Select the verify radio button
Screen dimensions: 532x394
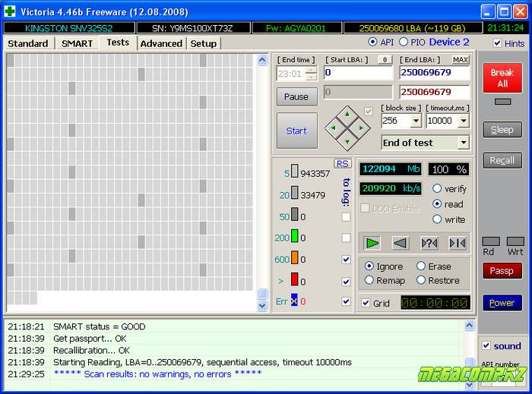[438, 188]
